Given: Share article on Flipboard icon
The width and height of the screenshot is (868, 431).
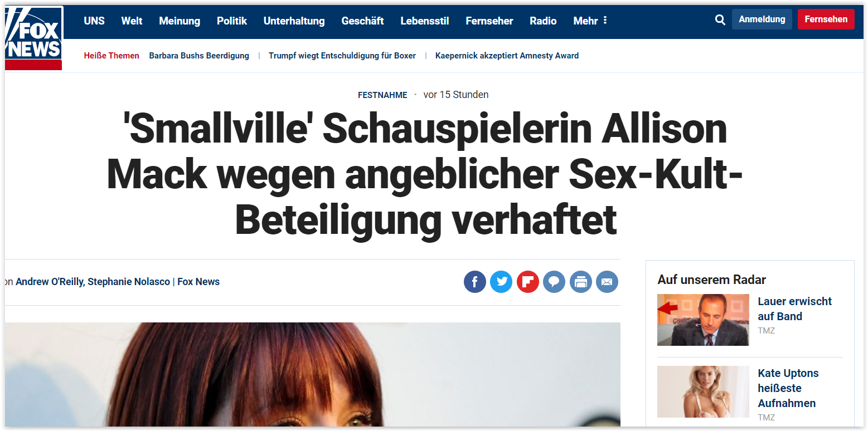Looking at the screenshot, I should pyautogui.click(x=527, y=282).
